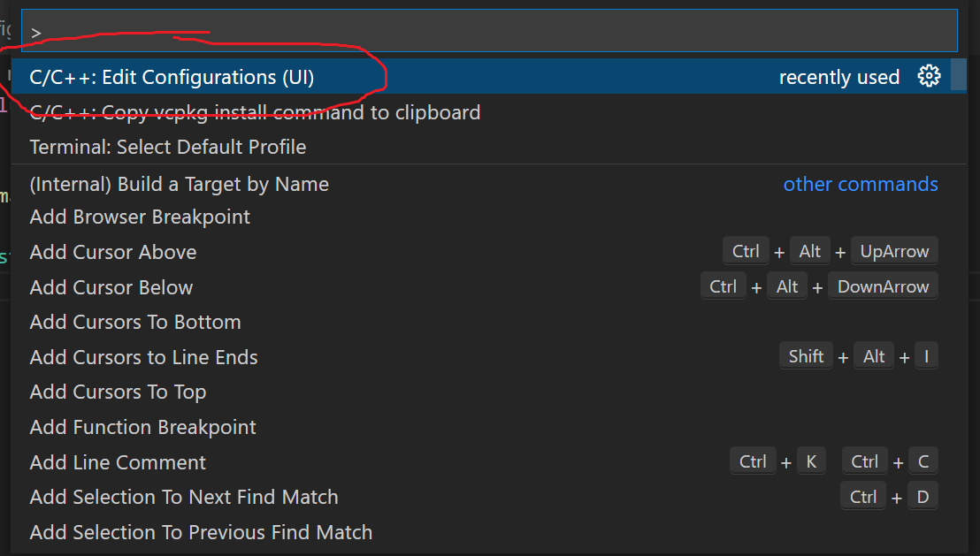Select Add Function Breakpoint command

tap(142, 427)
